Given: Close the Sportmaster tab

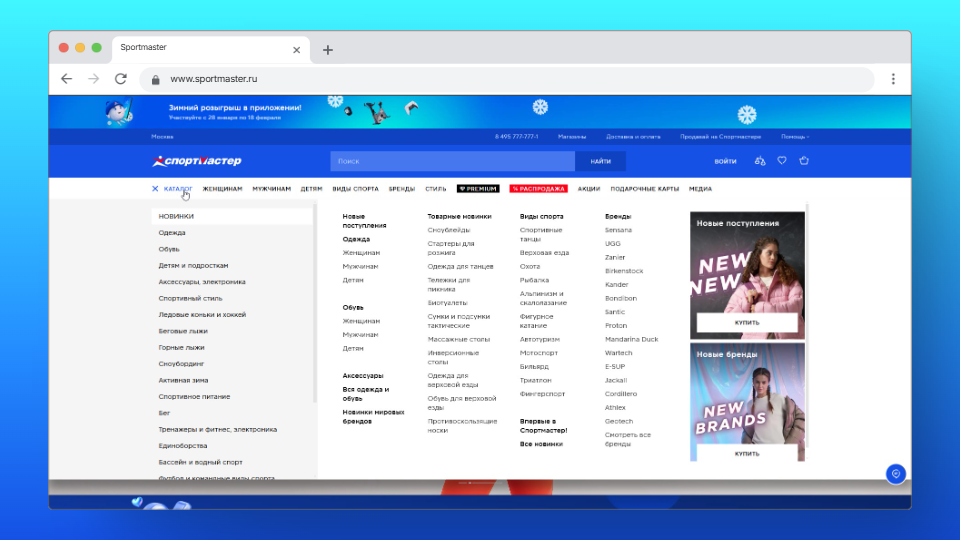Looking at the screenshot, I should point(296,50).
